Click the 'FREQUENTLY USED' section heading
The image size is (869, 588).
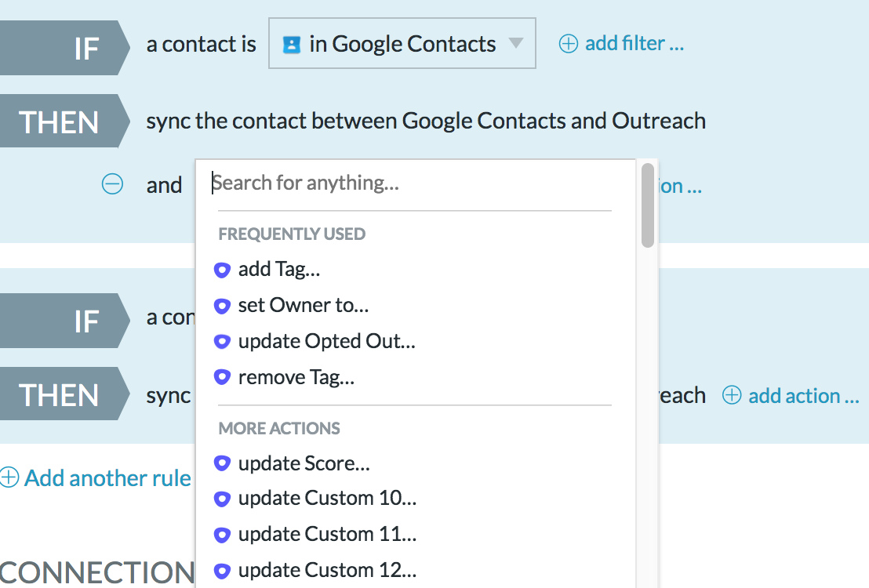coord(292,234)
